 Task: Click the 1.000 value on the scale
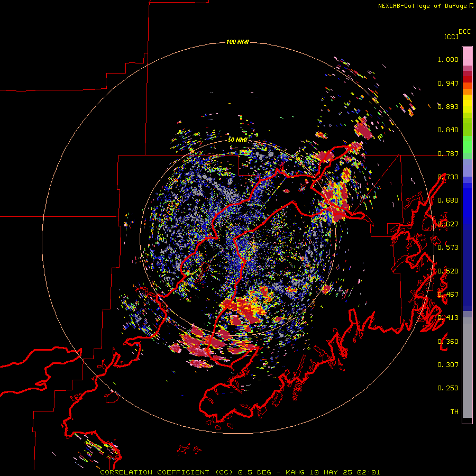[x=448, y=59]
